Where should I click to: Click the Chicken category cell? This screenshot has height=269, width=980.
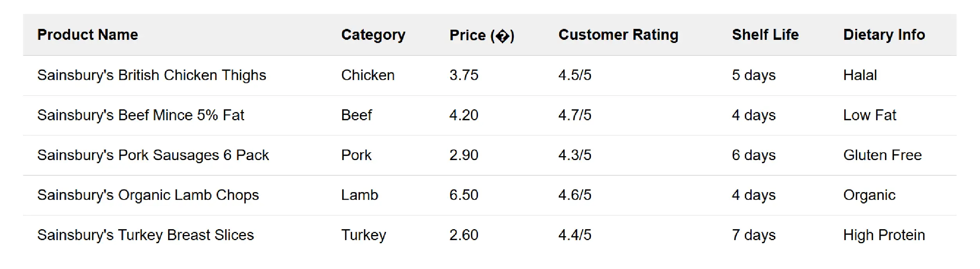pos(368,75)
